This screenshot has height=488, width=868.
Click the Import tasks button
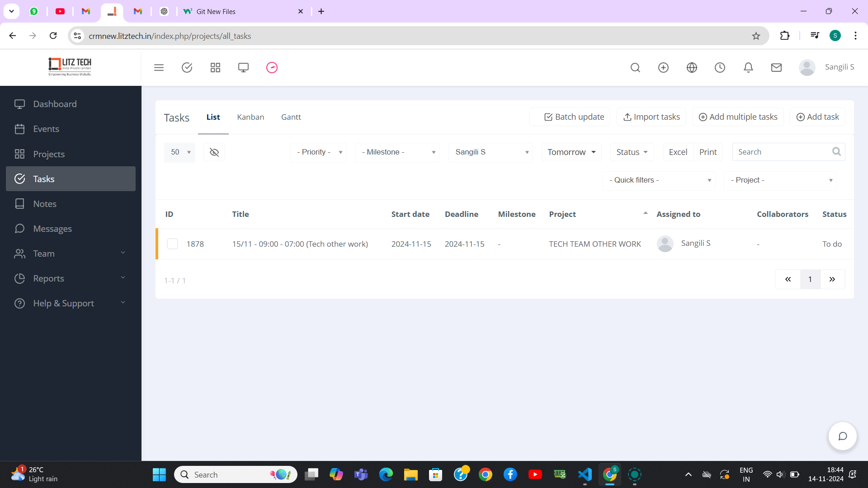[x=651, y=117]
